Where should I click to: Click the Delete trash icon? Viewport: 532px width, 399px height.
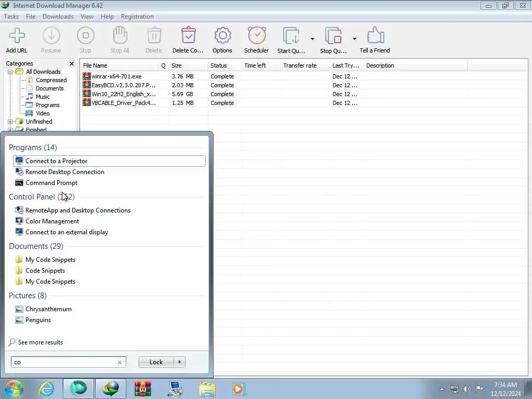point(154,36)
